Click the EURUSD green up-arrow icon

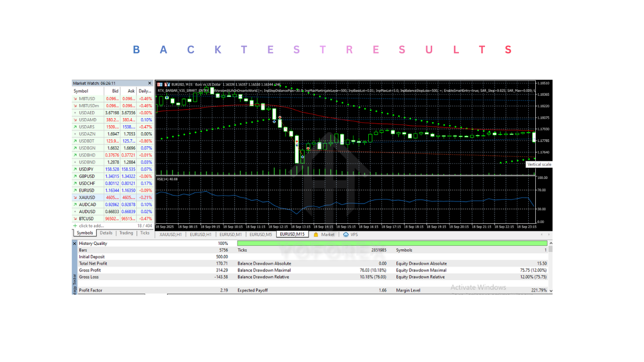[75, 191]
